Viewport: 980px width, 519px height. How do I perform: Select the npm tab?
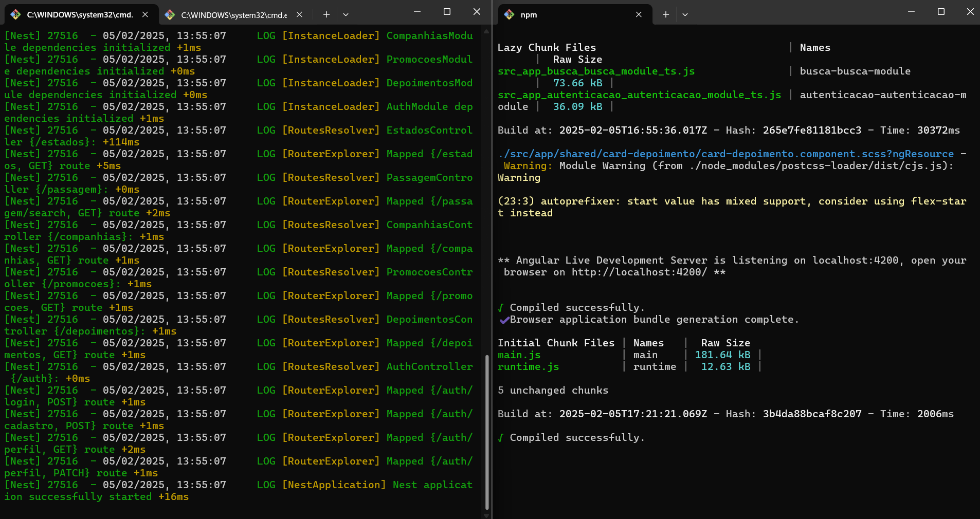[x=566, y=14]
